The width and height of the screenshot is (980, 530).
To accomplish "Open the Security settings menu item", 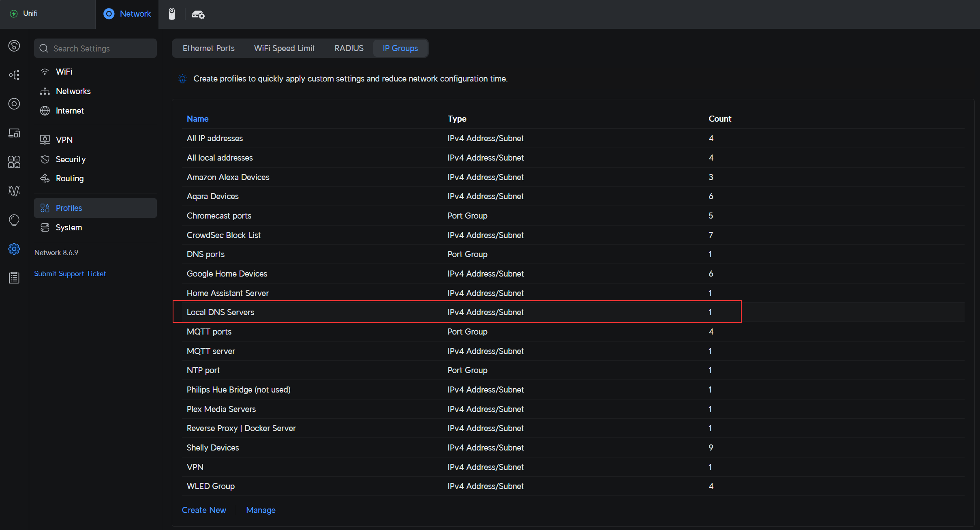I will coord(71,159).
